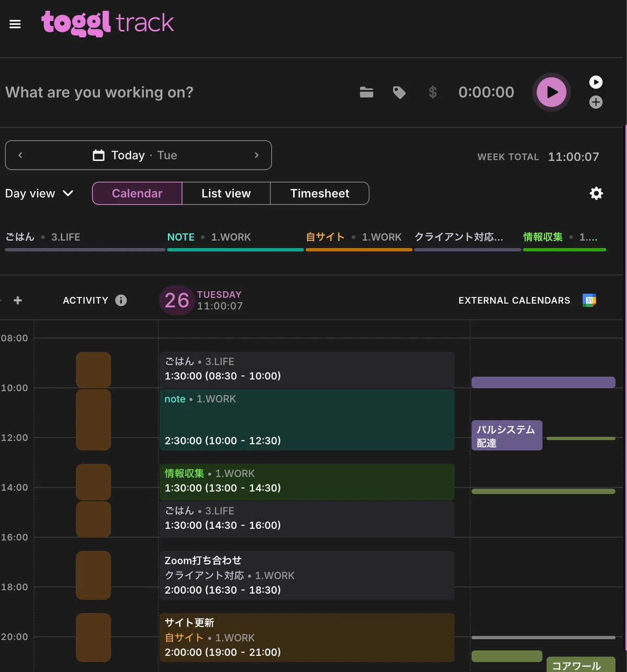Click コアワール external calendar event

[x=581, y=665]
